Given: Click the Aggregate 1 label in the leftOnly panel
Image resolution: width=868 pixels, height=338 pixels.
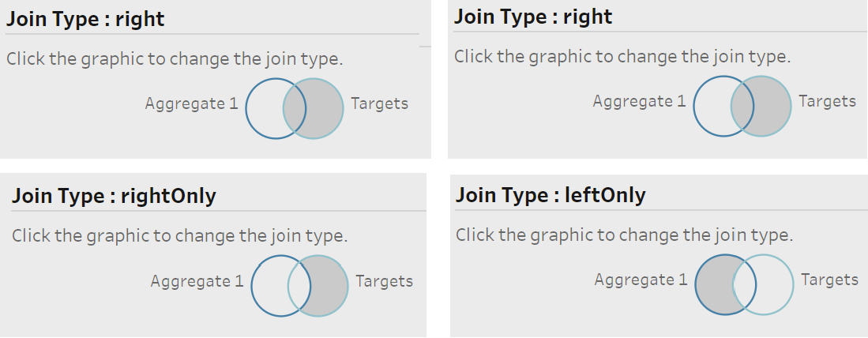Looking at the screenshot, I should click(x=641, y=280).
